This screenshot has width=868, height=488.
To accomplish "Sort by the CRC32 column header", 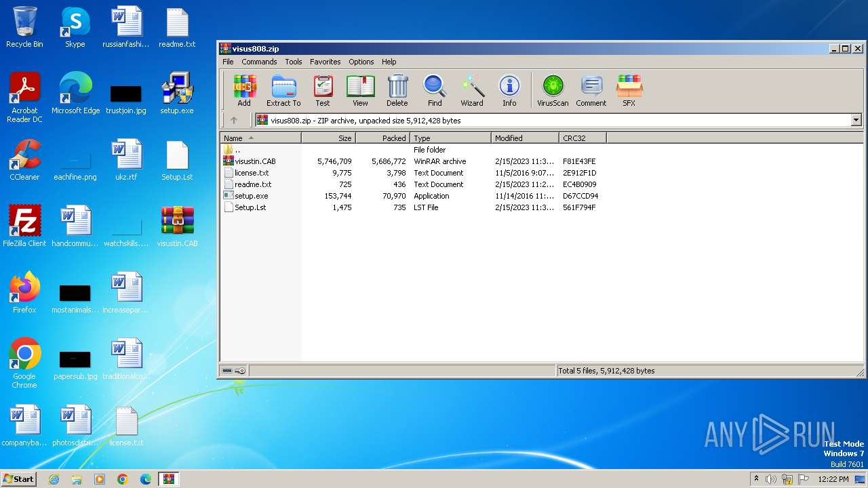I will [583, 138].
